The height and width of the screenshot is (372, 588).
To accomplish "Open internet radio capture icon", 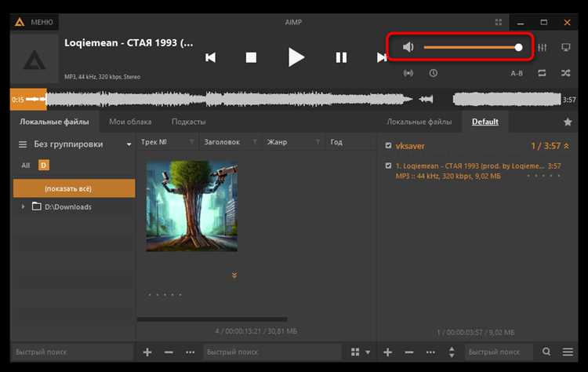I will [x=408, y=73].
